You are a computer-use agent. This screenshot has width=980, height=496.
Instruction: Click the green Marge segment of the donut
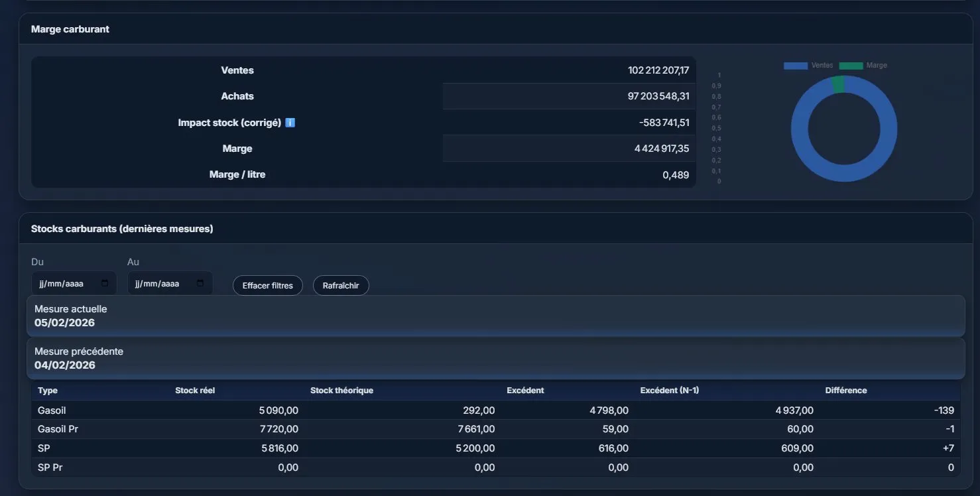pos(838,84)
